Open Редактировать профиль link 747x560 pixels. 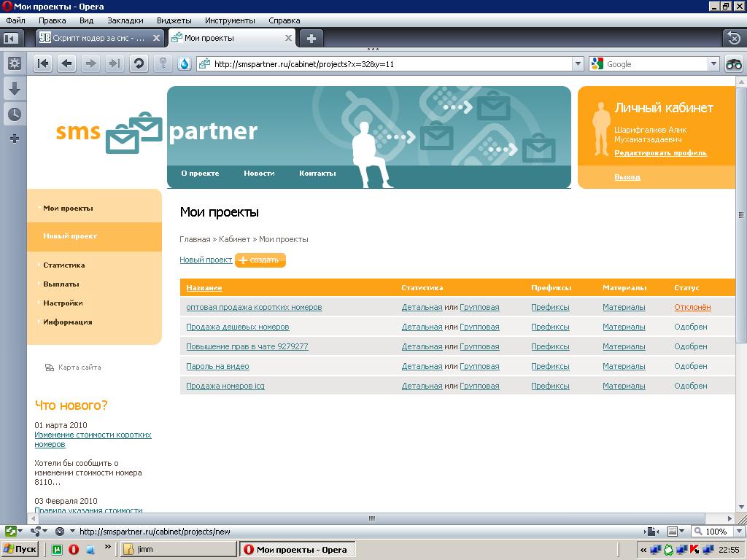(x=660, y=153)
